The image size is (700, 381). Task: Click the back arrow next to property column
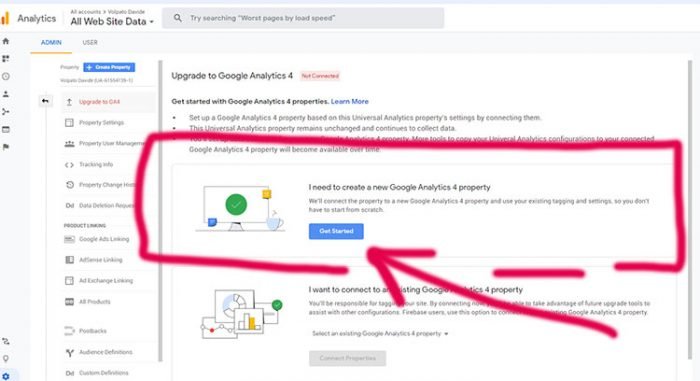[45, 101]
